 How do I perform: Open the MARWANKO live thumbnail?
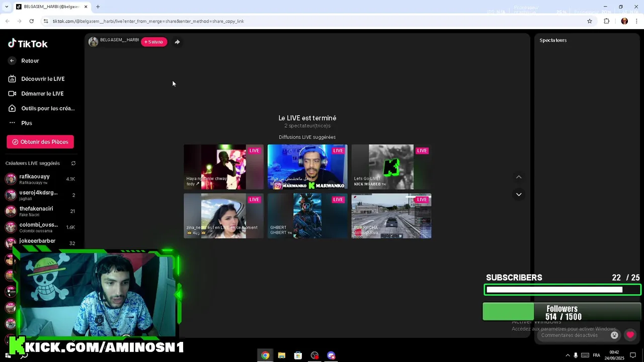tap(307, 167)
